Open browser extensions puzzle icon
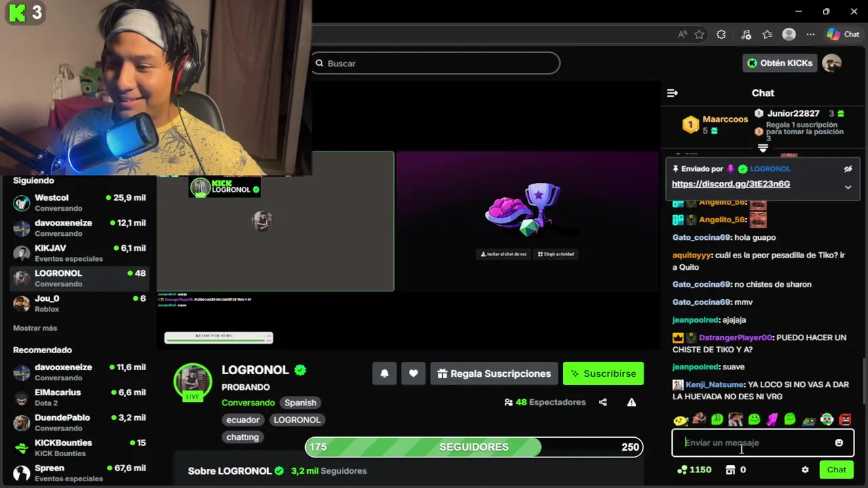The image size is (868, 488). click(721, 35)
